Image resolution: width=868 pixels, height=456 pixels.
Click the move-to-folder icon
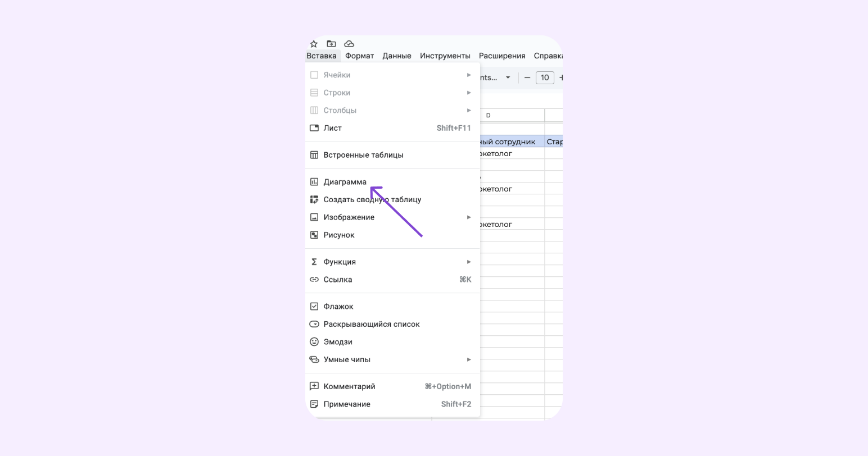(x=331, y=44)
